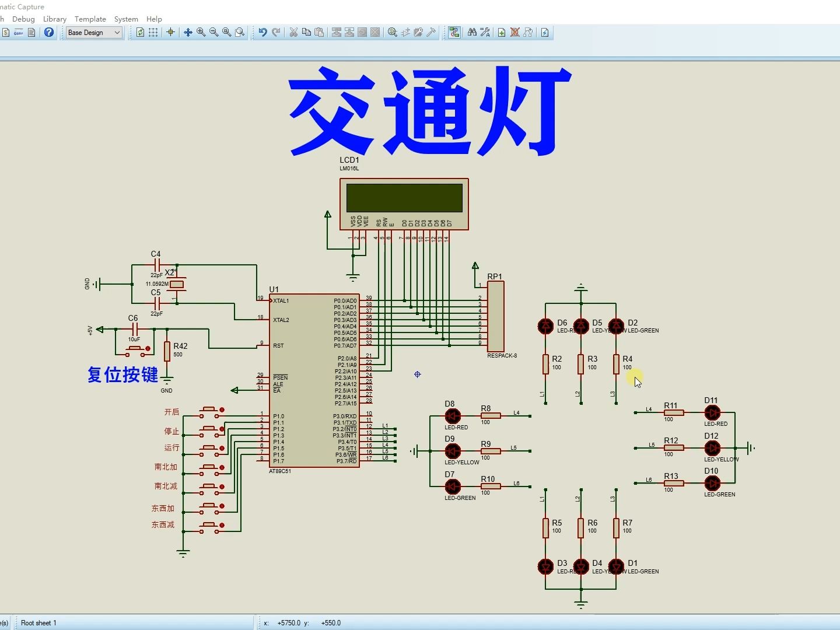Viewport: 840px width, 630px height.
Task: Open the Packaging Tool chip icon
Action: point(418,32)
